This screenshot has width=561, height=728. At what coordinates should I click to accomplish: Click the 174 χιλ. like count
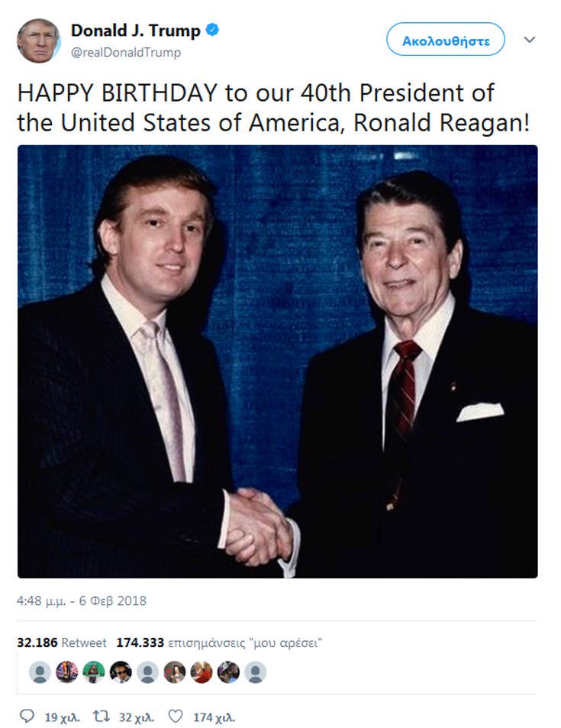(x=214, y=717)
